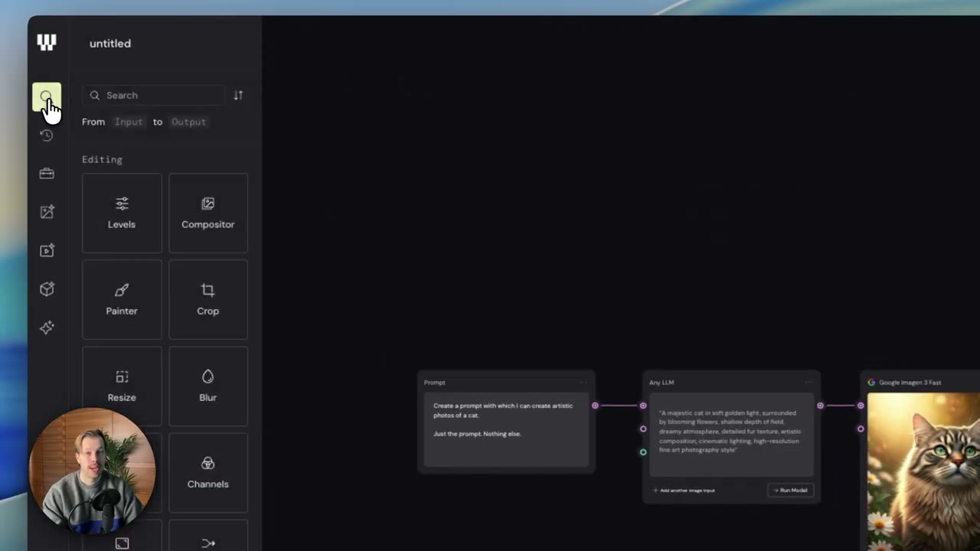Viewport: 980px width, 551px height.
Task: Pick the Crop node tile
Action: [208, 299]
